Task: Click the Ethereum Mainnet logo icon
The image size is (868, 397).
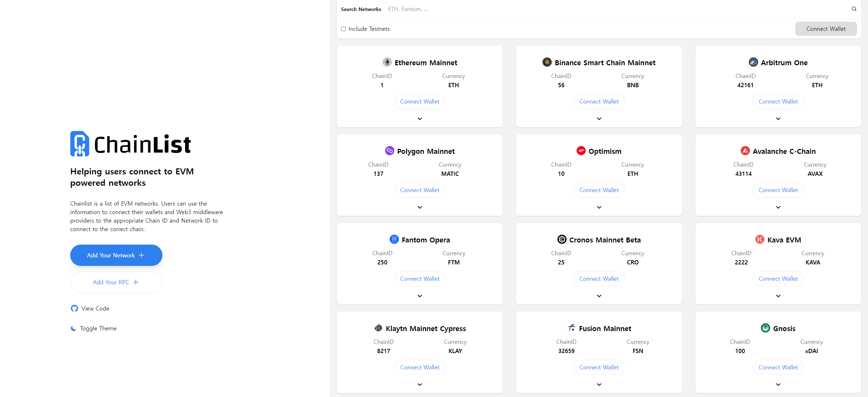Action: (x=387, y=62)
